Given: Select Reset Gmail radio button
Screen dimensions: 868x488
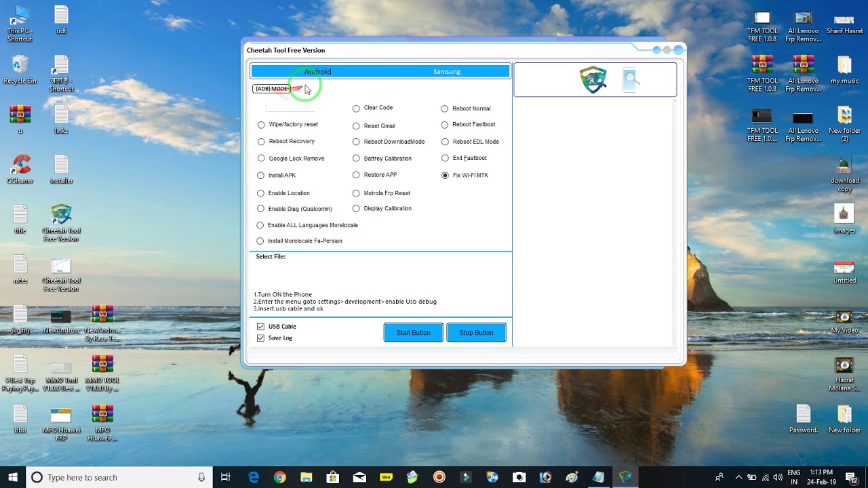Looking at the screenshot, I should pyautogui.click(x=356, y=126).
